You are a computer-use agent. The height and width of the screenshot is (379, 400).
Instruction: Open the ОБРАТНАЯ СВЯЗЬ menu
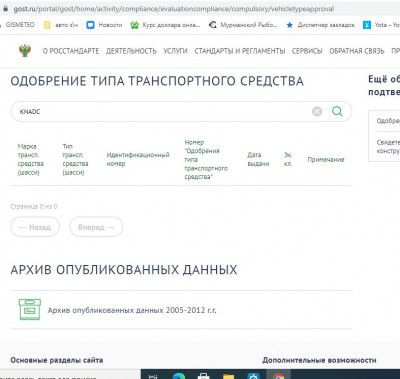click(x=357, y=51)
